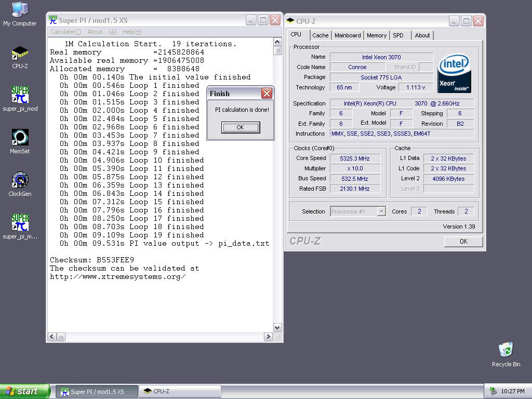Close the Super PI window

[275, 20]
